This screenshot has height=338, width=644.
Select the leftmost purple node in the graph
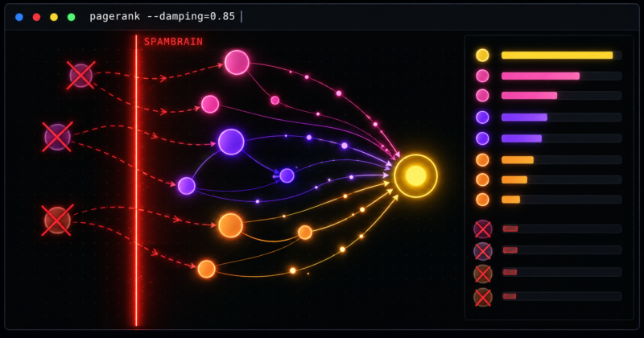tap(187, 186)
